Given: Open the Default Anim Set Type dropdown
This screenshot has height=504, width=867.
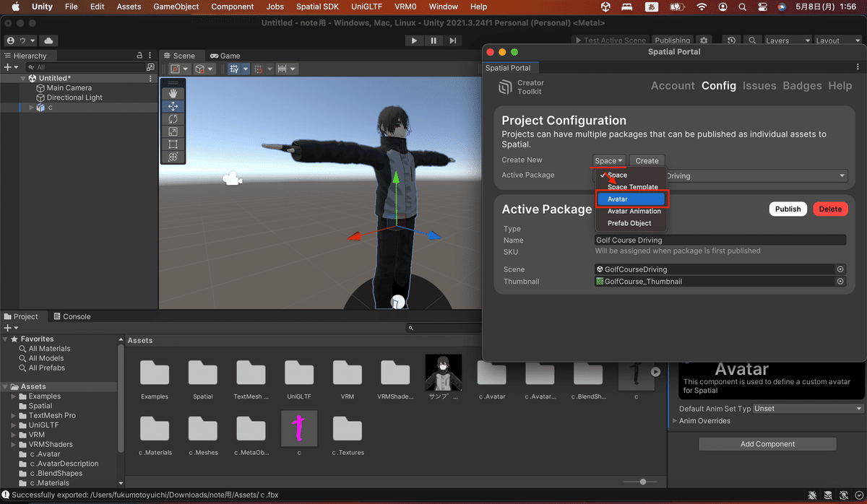Looking at the screenshot, I should click(807, 409).
